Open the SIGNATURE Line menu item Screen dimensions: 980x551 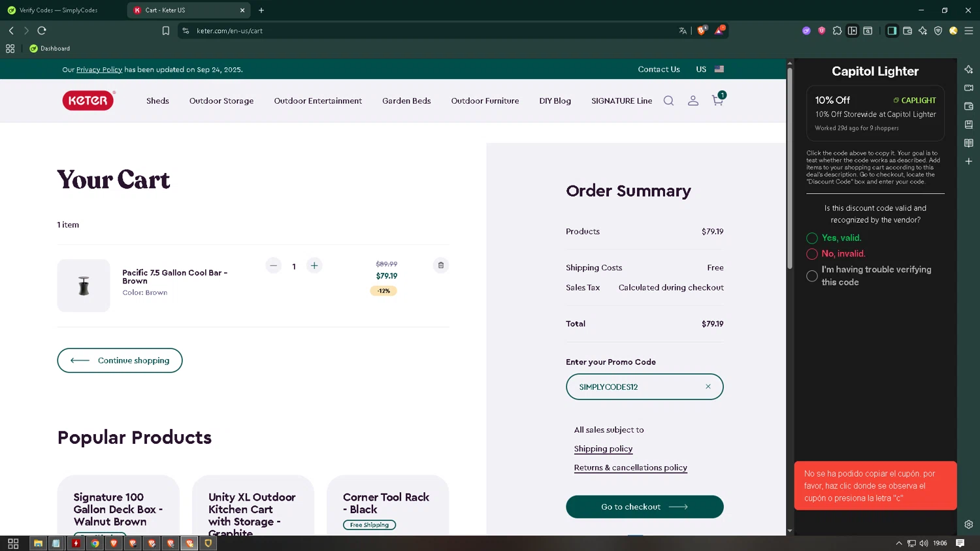621,101
